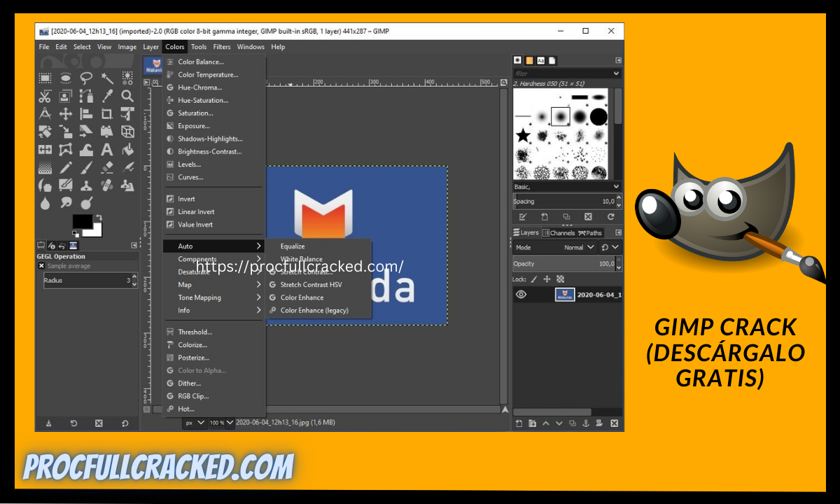Toggle the Sample average checkbox

click(41, 266)
